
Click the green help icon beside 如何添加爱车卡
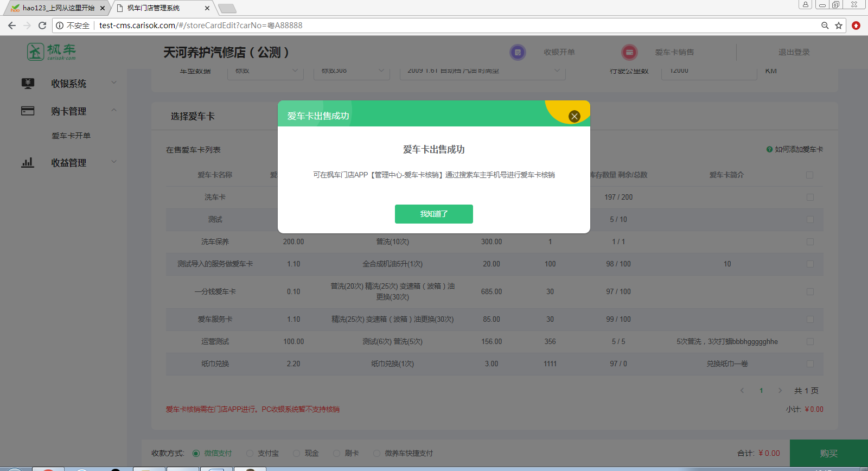pos(769,149)
